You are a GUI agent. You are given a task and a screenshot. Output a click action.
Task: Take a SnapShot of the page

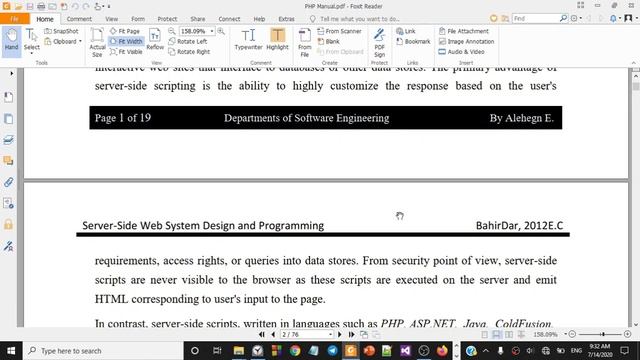(61, 31)
